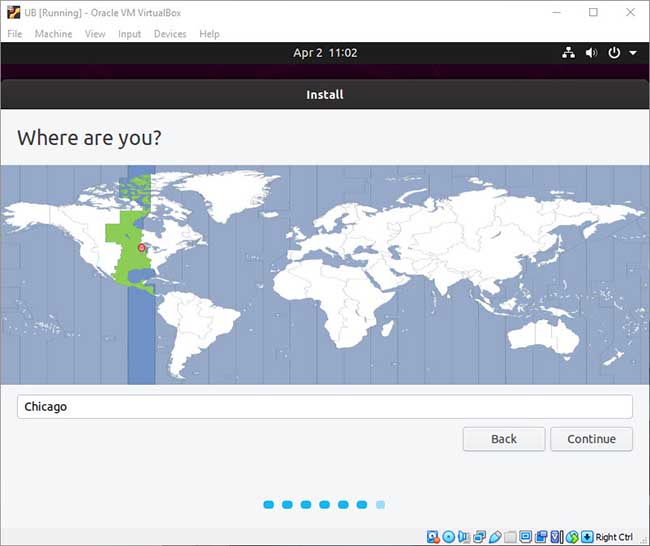The width and height of the screenshot is (650, 546).
Task: Click Australia on the timezone map
Action: (x=543, y=338)
